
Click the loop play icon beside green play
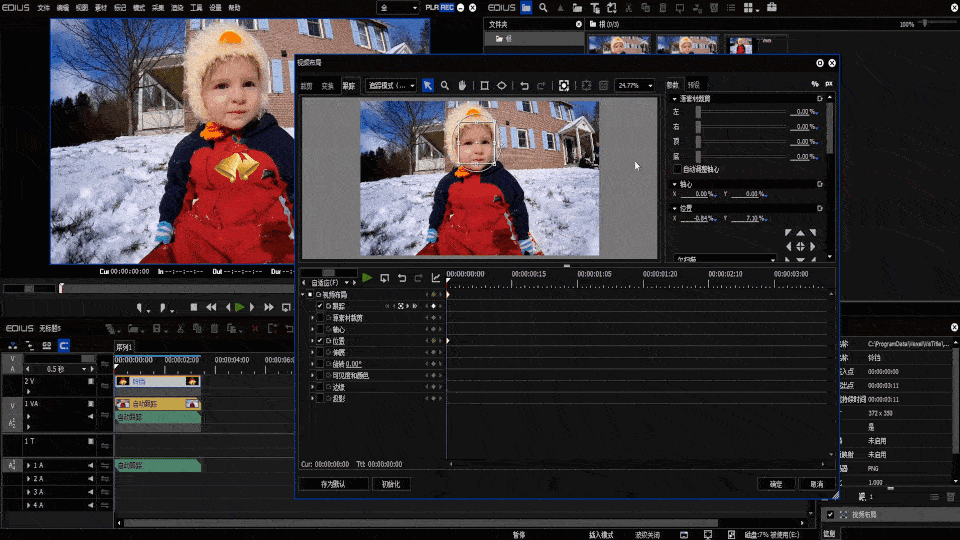pyautogui.click(x=384, y=278)
